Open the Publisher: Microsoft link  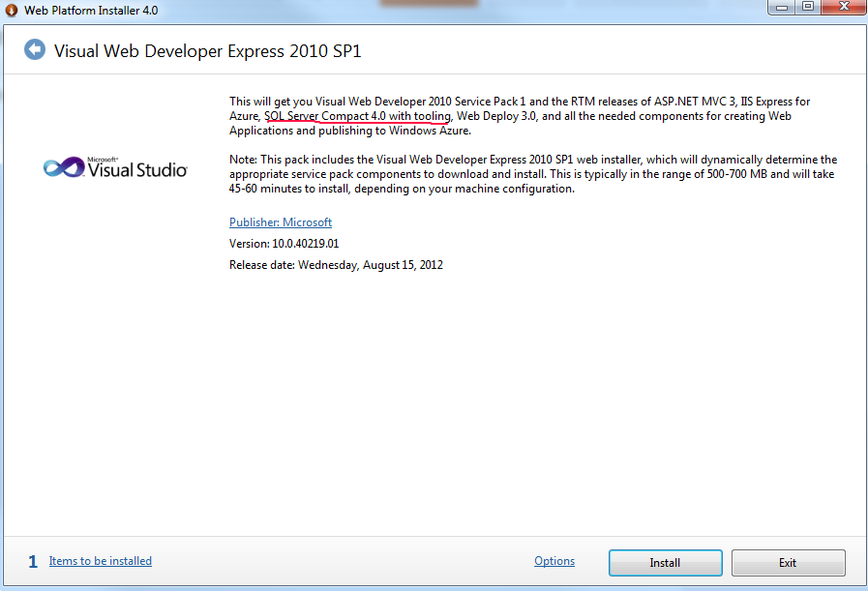click(x=280, y=222)
